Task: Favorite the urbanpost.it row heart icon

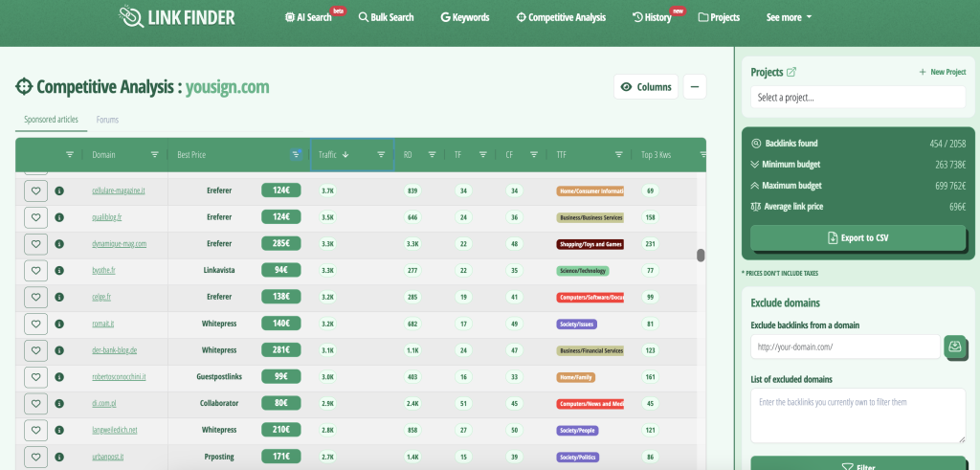Action: [35, 457]
